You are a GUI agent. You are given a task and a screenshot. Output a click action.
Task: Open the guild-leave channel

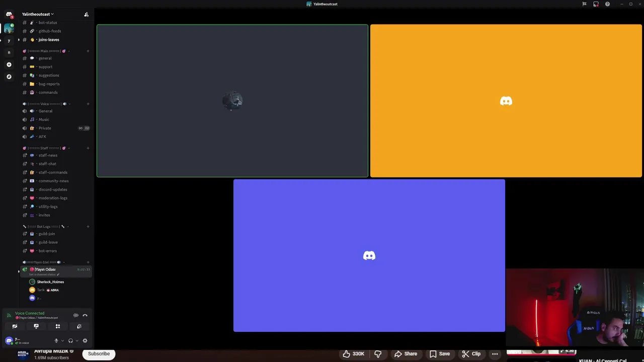pyautogui.click(x=56, y=242)
